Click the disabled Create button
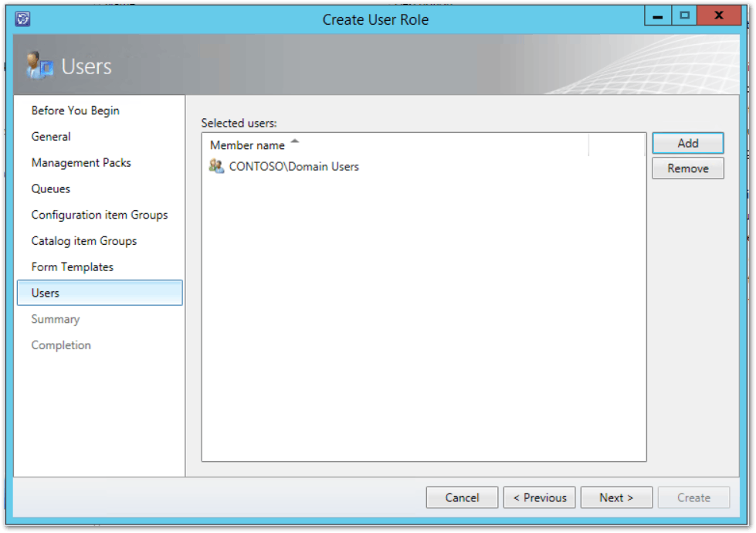 coord(693,497)
